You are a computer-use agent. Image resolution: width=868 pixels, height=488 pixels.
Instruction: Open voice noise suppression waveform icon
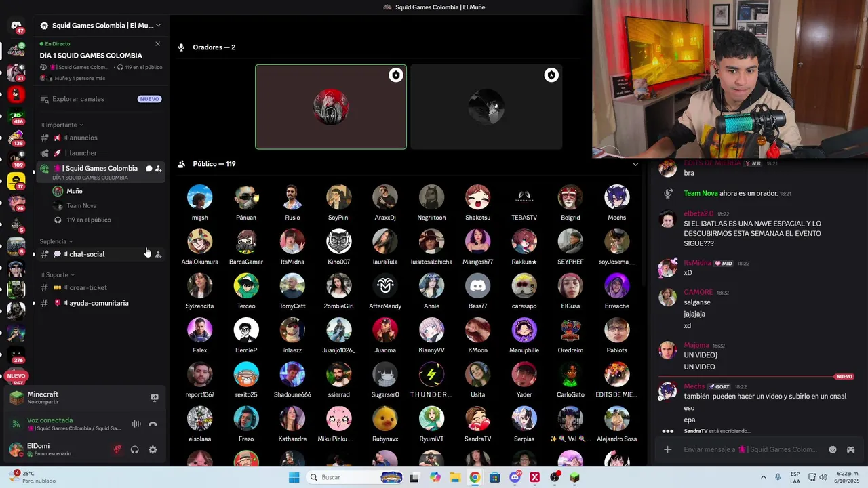pyautogui.click(x=136, y=424)
